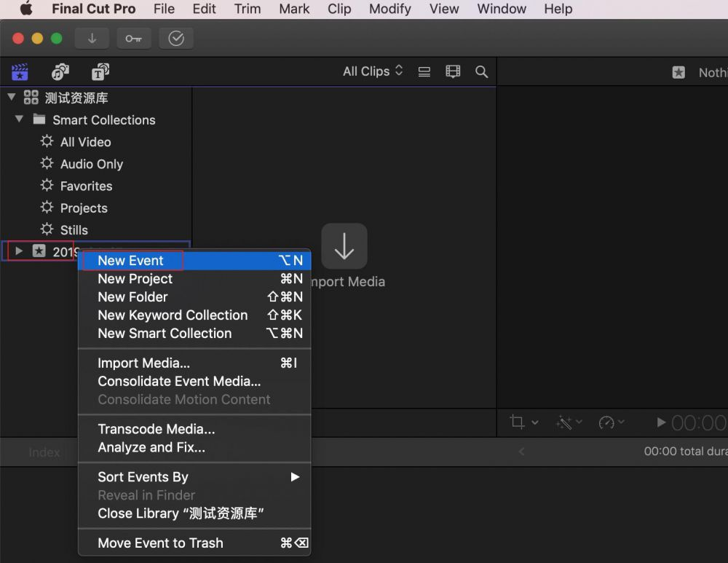The image size is (728, 563).
Task: Open the Apple menu
Action: click(26, 9)
